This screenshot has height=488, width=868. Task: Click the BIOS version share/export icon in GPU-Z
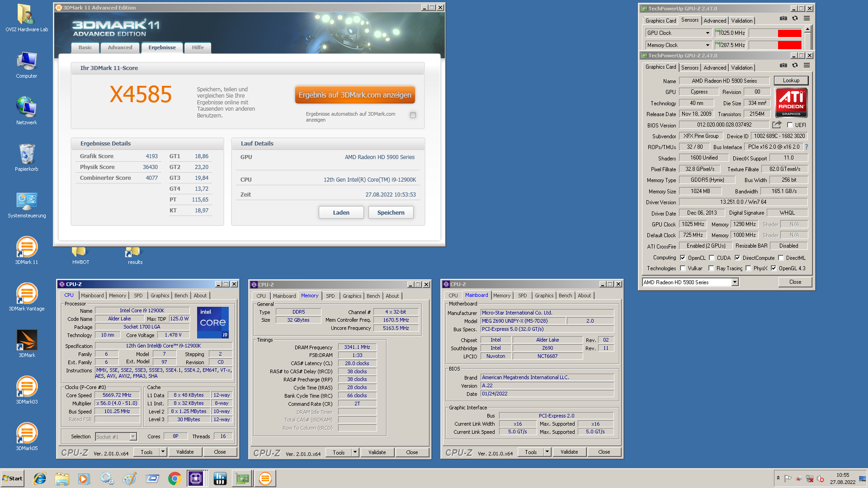pyautogui.click(x=777, y=125)
